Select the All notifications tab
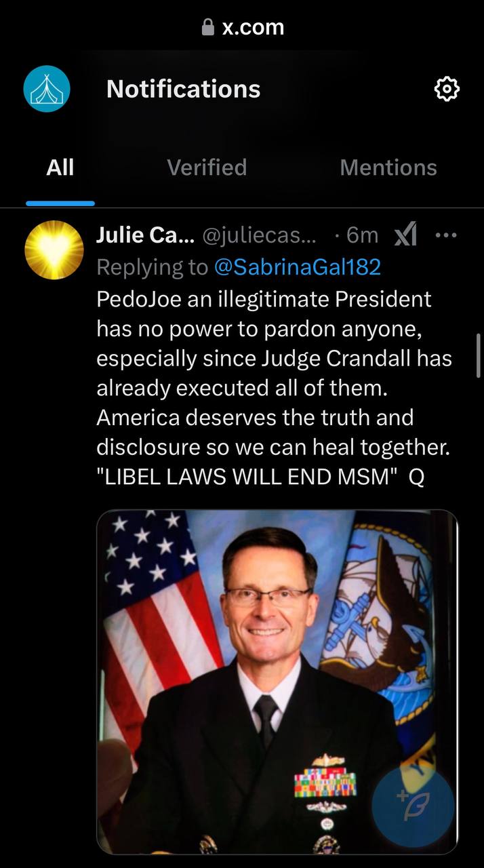Screen dimensions: 484x868 (x=60, y=167)
